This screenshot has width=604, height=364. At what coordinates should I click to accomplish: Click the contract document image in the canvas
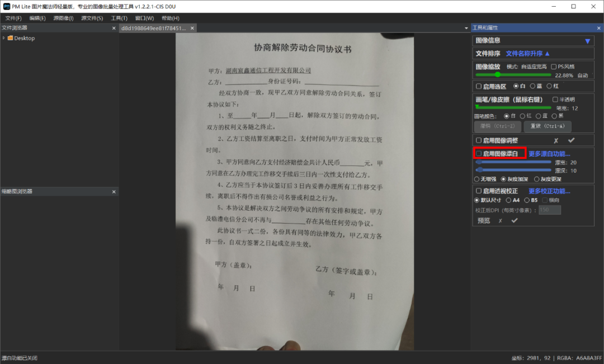click(x=295, y=192)
